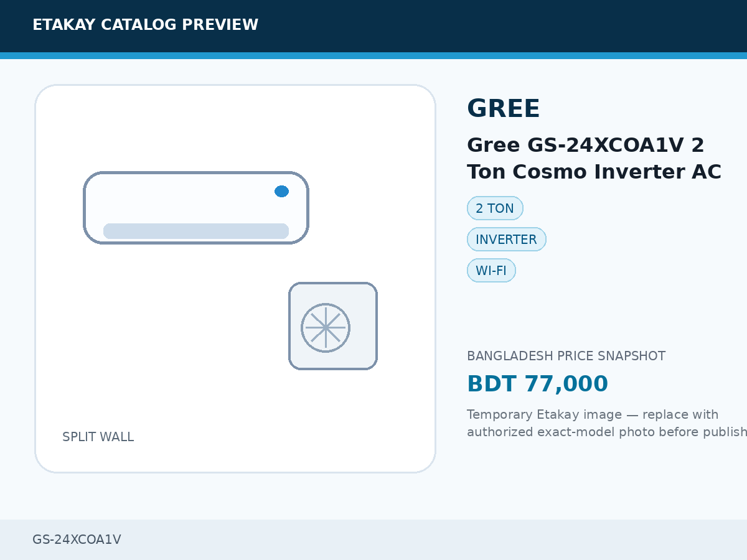Click the dark navy header bar
The image size is (747, 560).
374,26
